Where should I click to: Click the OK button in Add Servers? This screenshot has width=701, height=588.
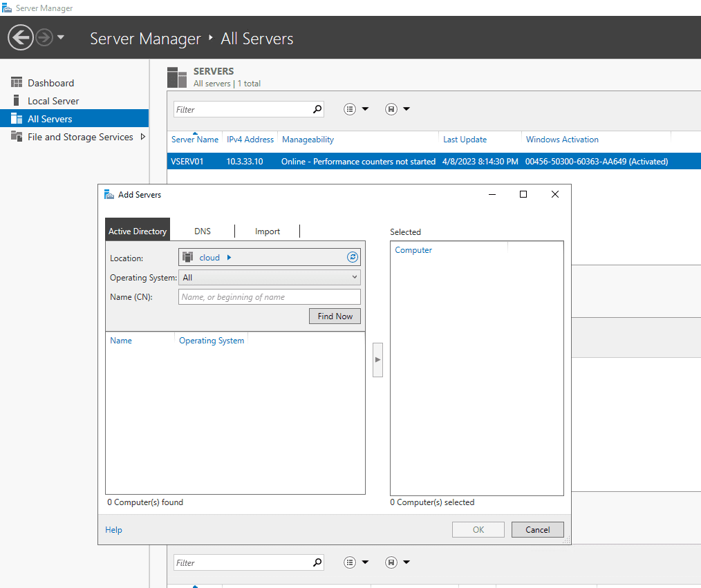(478, 529)
